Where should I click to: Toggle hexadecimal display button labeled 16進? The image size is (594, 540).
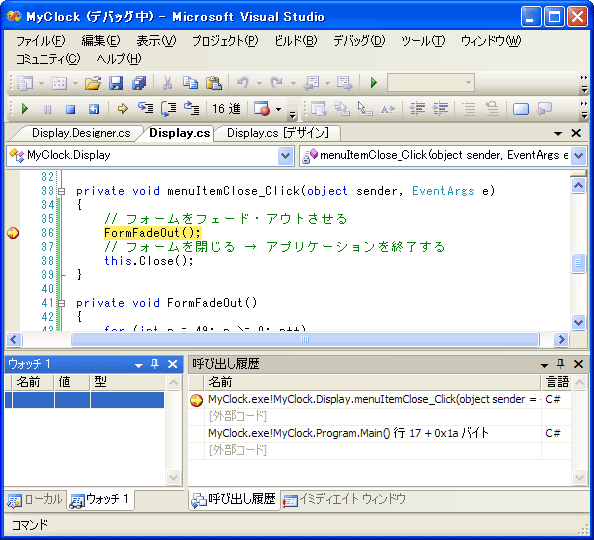pos(226,109)
